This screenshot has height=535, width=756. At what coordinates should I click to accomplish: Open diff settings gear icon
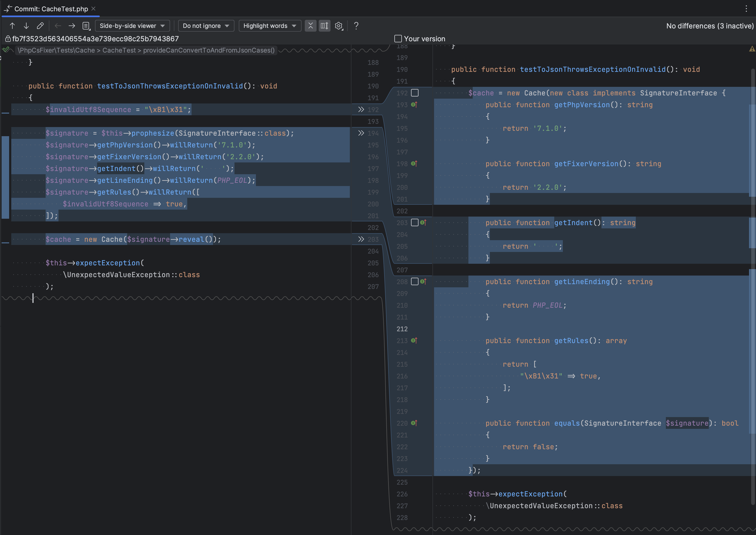[339, 26]
